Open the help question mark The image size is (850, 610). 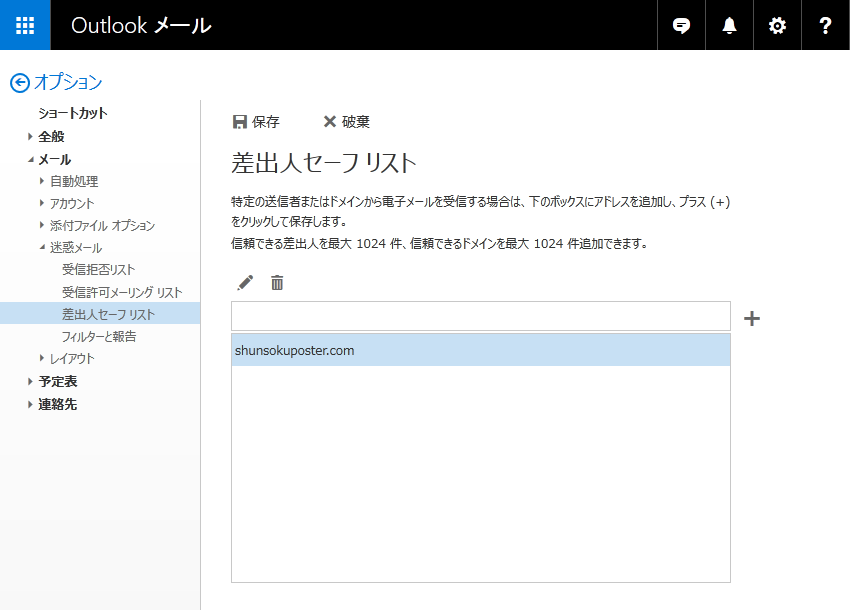tap(825, 25)
